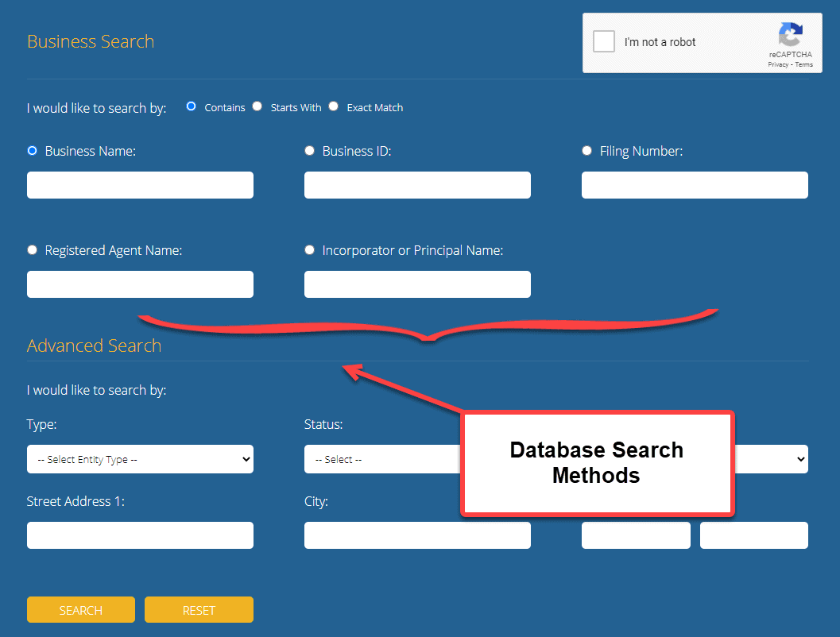This screenshot has height=637, width=840.
Task: Click into the Filing Number field
Action: click(x=695, y=185)
